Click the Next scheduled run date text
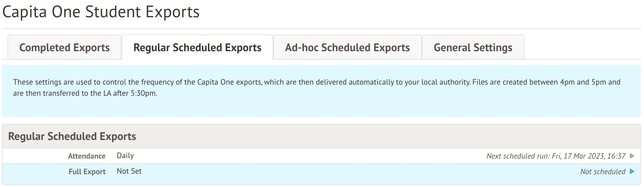Viewport: 644px width, 187px height. point(556,156)
